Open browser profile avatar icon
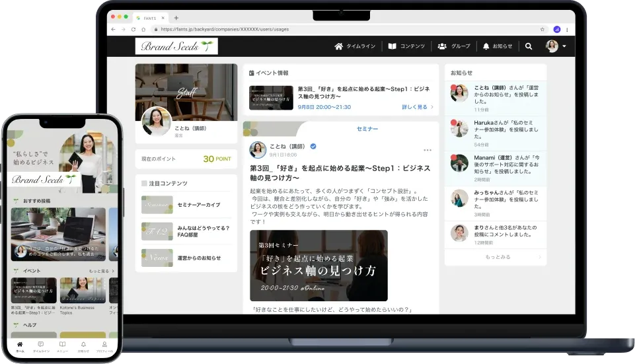Image resolution: width=635 pixels, height=364 pixels. tap(557, 29)
